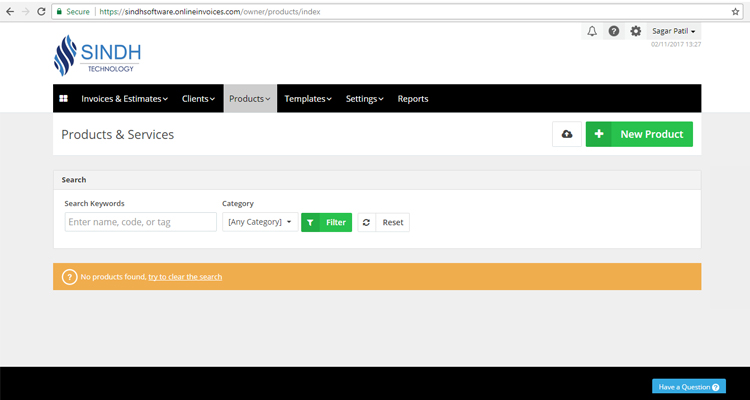
Task: Click the settings gear icon
Action: pyautogui.click(x=636, y=32)
